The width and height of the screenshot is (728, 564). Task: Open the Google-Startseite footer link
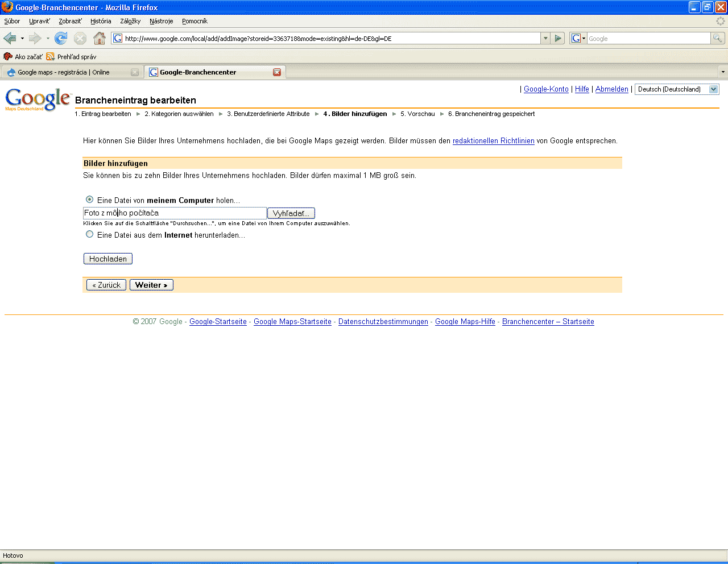tap(218, 322)
